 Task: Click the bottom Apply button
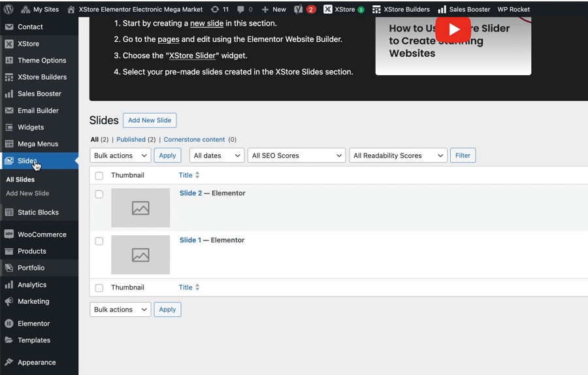[x=167, y=310]
